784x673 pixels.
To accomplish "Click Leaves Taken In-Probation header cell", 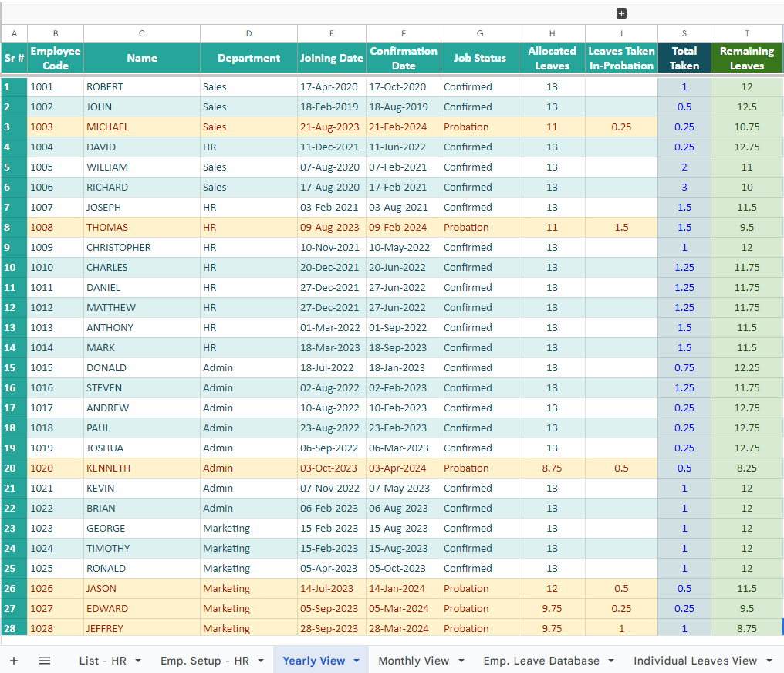I will pyautogui.click(x=621, y=58).
